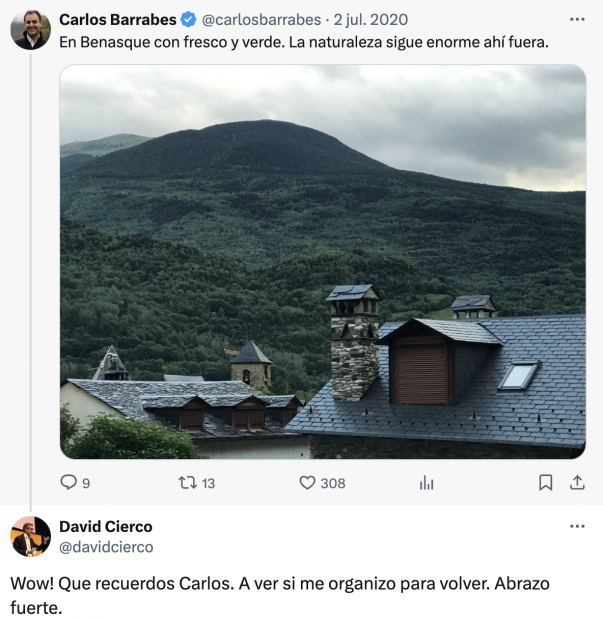Enlarge the Benasque mountain photo
Viewport: 603px width, 620px height.
(323, 261)
